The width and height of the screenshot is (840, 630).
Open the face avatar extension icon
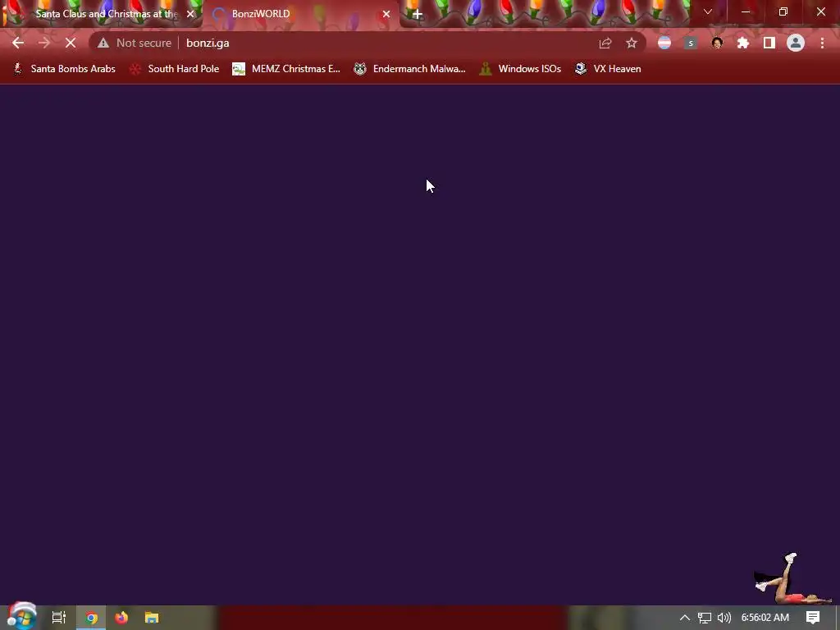[x=717, y=43]
